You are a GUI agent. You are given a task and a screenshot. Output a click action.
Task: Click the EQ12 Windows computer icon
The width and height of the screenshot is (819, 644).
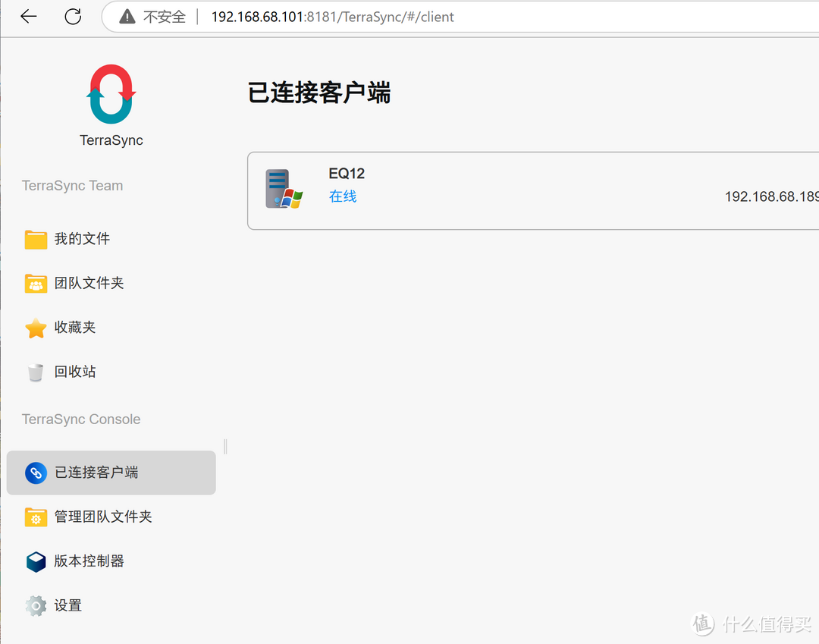coord(284,189)
